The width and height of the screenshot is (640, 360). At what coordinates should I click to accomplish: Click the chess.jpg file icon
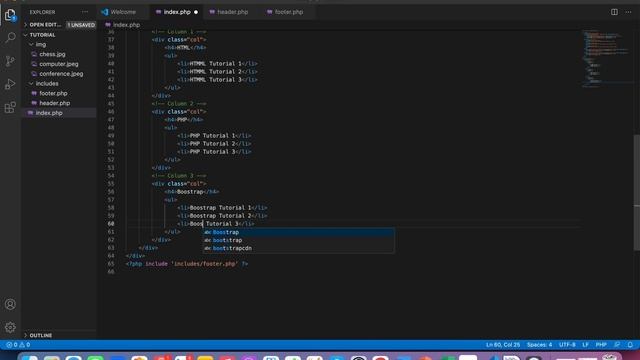click(34, 54)
